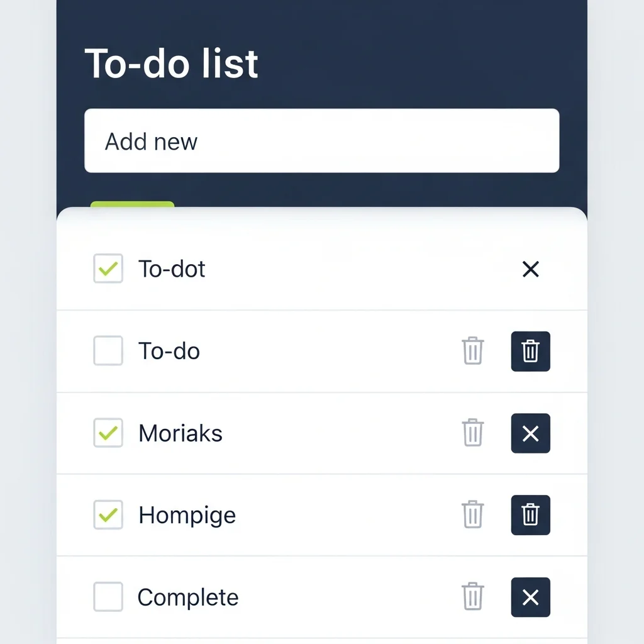Image resolution: width=644 pixels, height=644 pixels.
Task: Click the "Add new" input field
Action: (x=321, y=141)
